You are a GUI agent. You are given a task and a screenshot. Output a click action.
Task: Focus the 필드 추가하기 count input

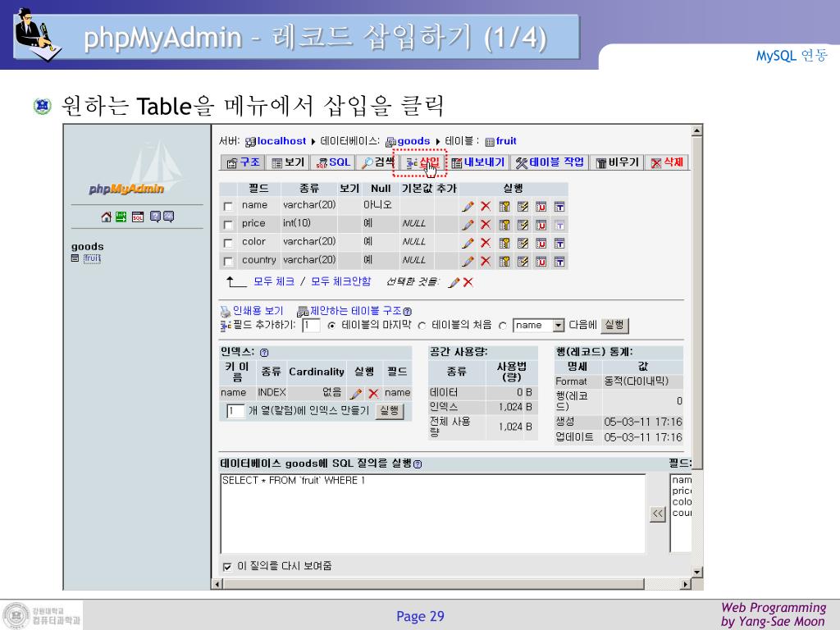click(311, 325)
